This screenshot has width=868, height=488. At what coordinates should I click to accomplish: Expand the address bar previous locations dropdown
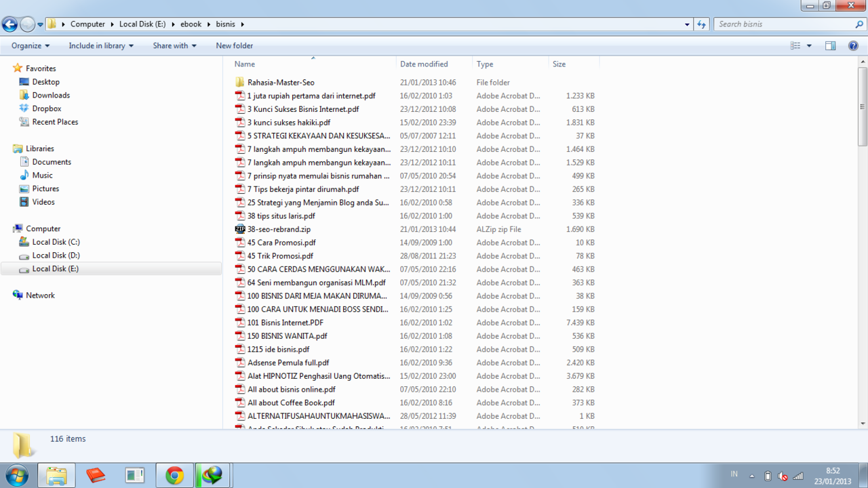pos(688,24)
